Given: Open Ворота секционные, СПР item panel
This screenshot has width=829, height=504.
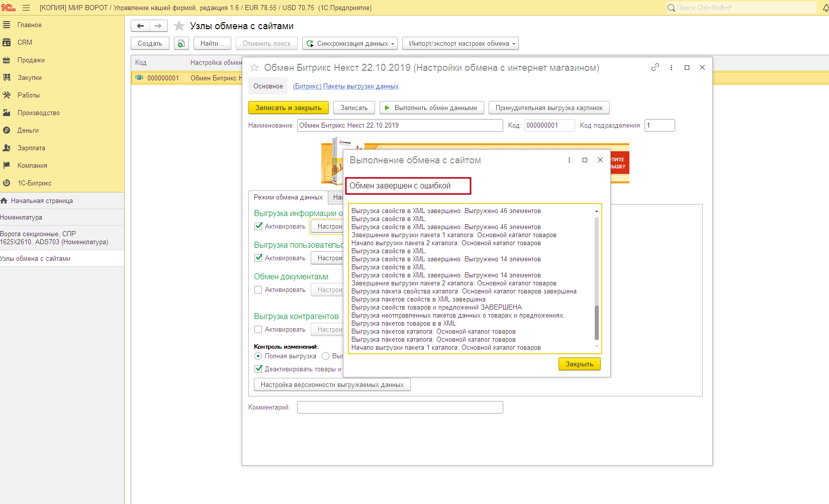Looking at the screenshot, I should [x=54, y=238].
